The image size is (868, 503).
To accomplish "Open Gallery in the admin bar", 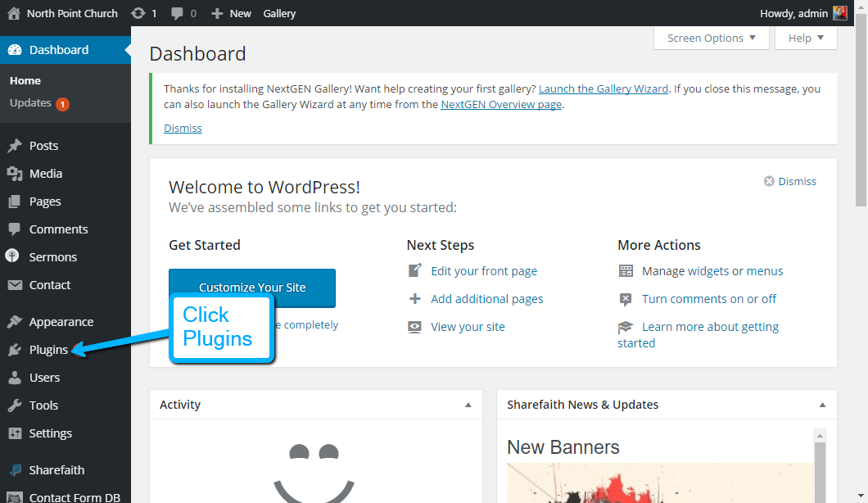I will [279, 13].
